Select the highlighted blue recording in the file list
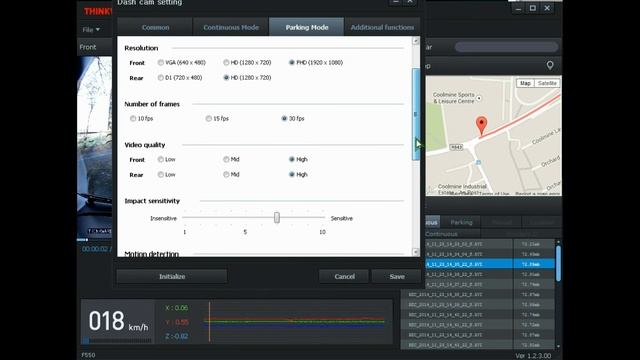 (490, 264)
